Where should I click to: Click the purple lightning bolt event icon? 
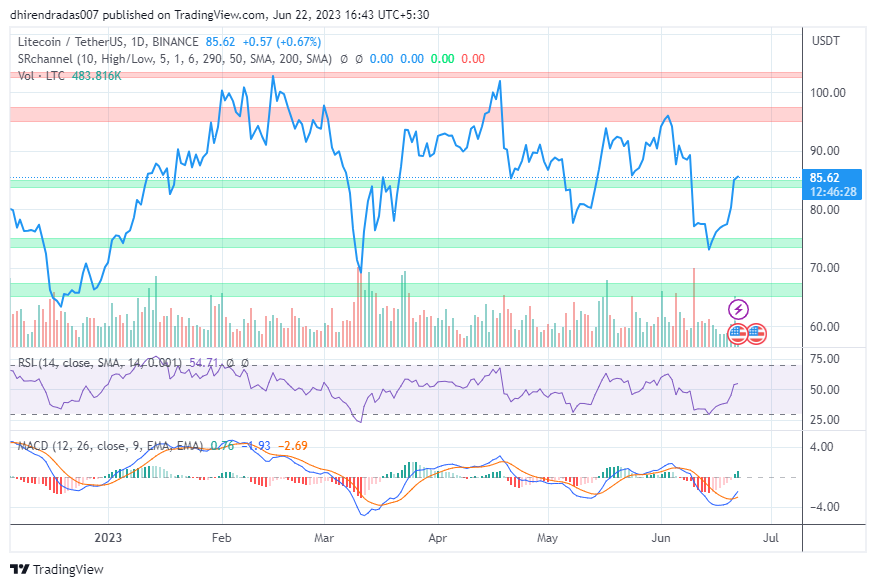(x=741, y=310)
